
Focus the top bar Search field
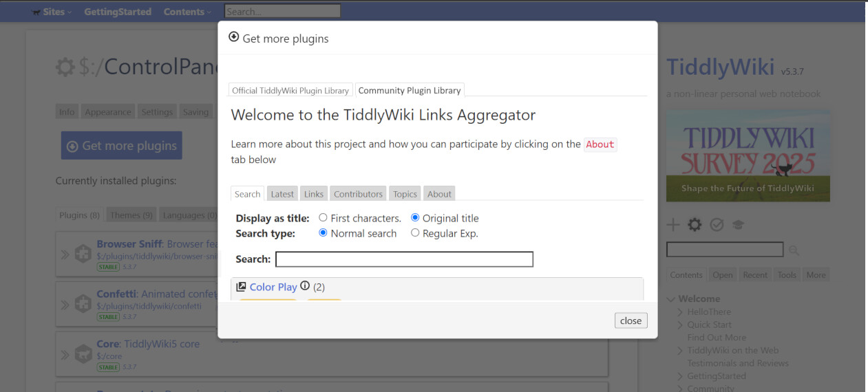coord(282,12)
